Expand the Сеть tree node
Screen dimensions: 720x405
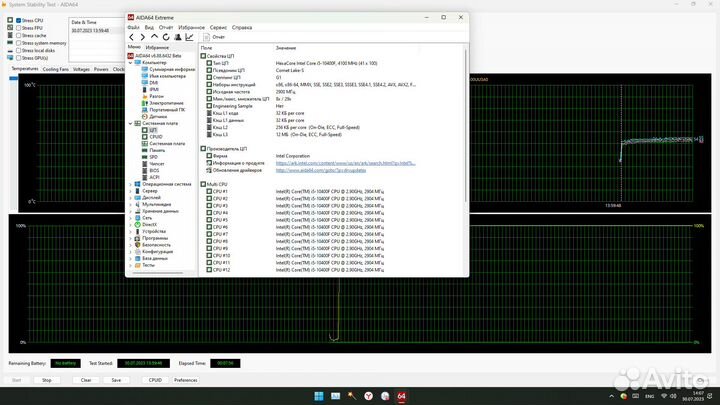[130, 218]
